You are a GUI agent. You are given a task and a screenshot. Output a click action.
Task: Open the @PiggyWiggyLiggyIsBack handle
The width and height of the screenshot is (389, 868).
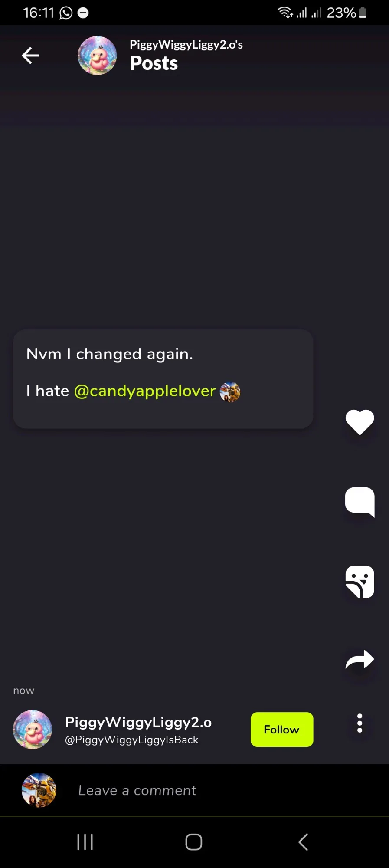[x=131, y=740]
